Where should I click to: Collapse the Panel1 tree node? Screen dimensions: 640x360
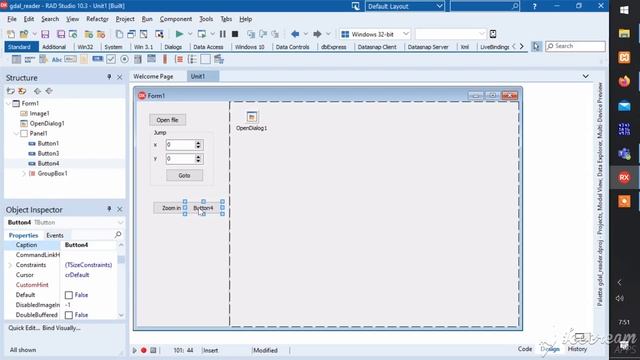[16, 133]
